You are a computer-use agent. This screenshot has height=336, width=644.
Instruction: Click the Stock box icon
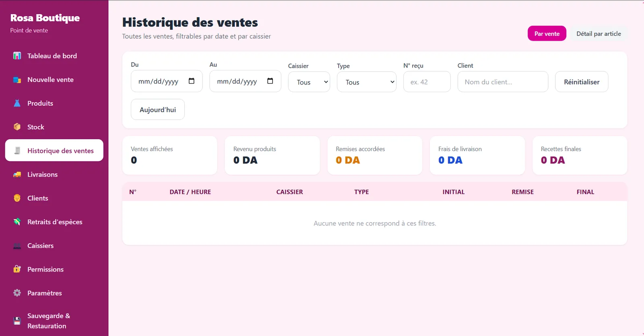pyautogui.click(x=17, y=127)
